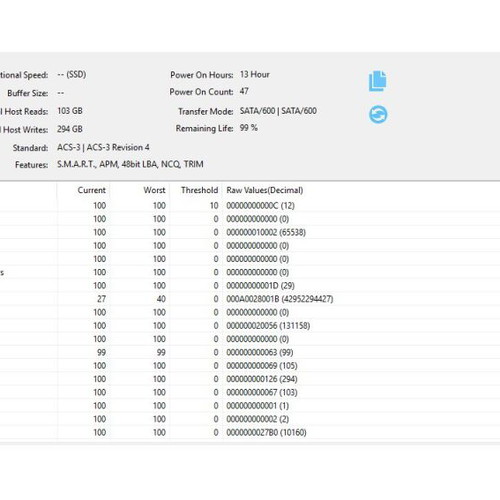Click the 'Features:' label
The height and width of the screenshot is (500, 500).
[x=32, y=165]
